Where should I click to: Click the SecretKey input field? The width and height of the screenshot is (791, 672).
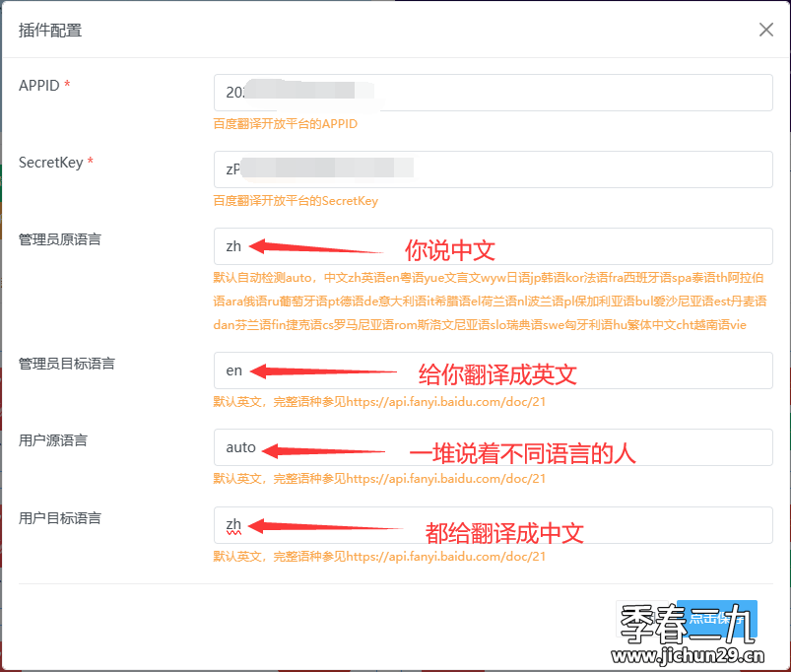pyautogui.click(x=493, y=169)
